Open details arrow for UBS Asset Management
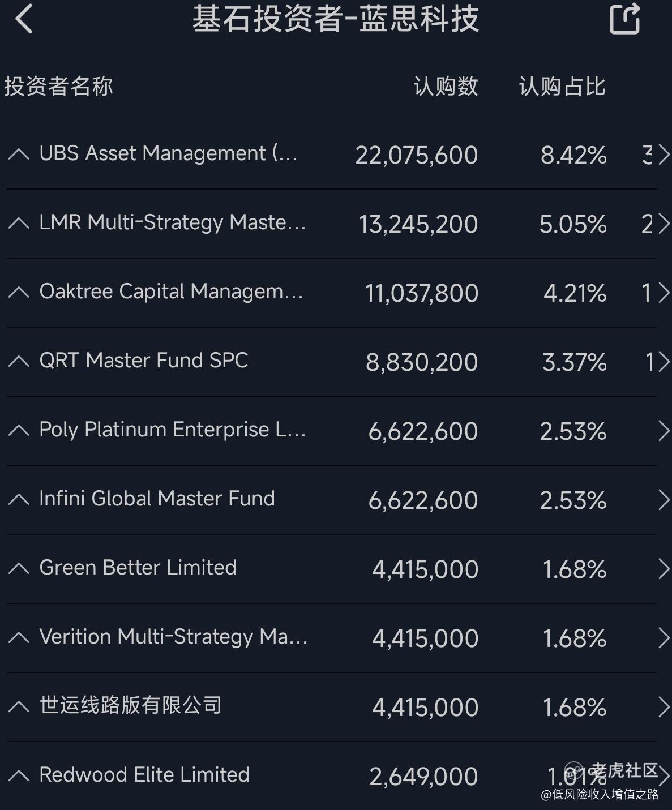The height and width of the screenshot is (810, 672). click(664, 155)
